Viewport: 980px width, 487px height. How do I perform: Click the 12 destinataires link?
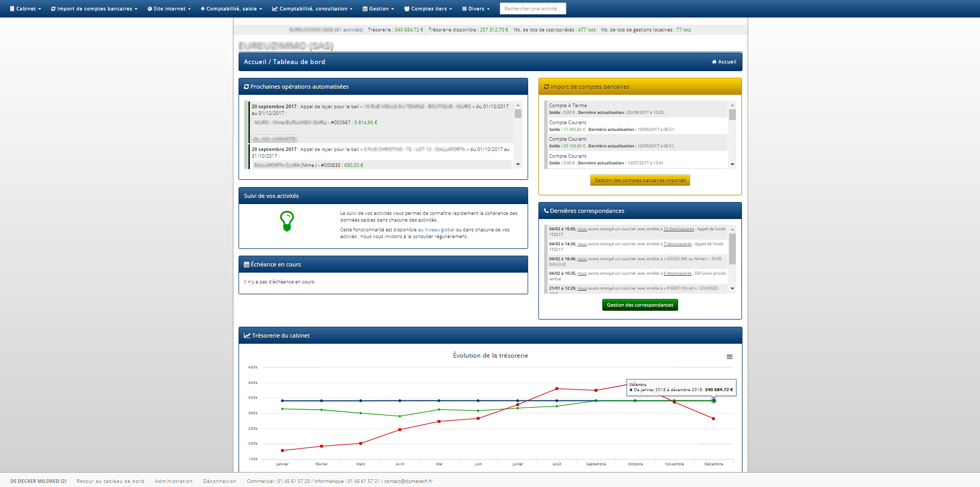pos(679,229)
